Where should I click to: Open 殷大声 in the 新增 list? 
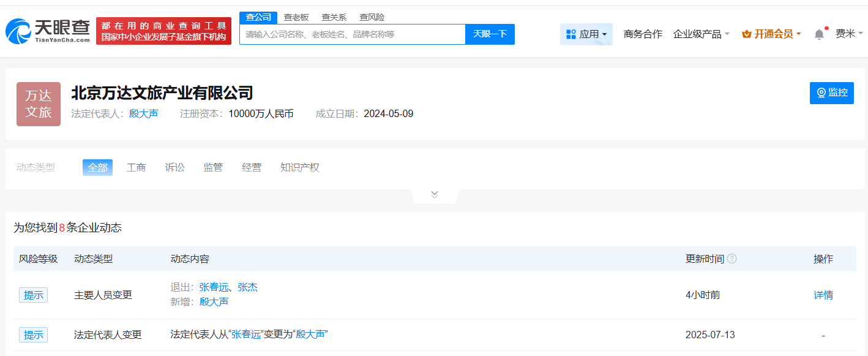(x=214, y=302)
